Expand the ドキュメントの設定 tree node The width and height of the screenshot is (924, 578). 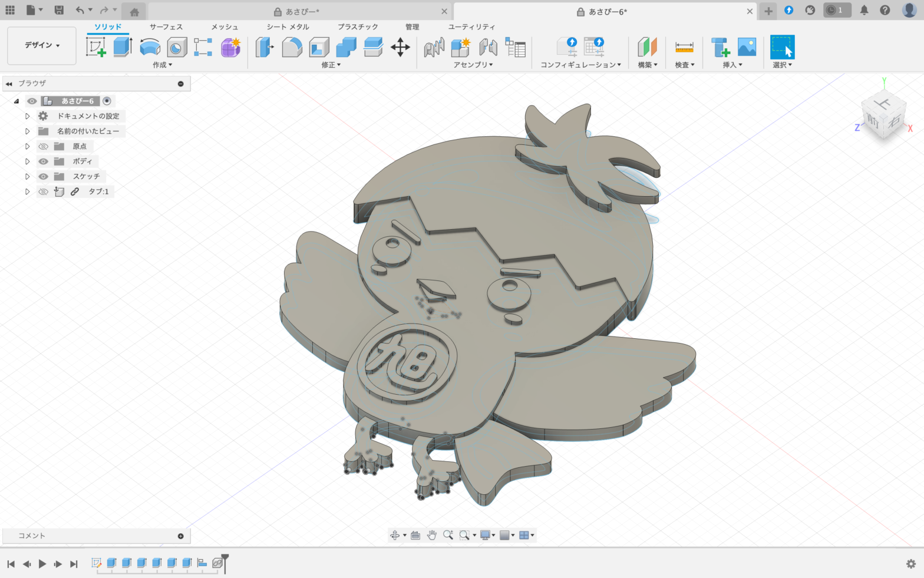coord(27,116)
